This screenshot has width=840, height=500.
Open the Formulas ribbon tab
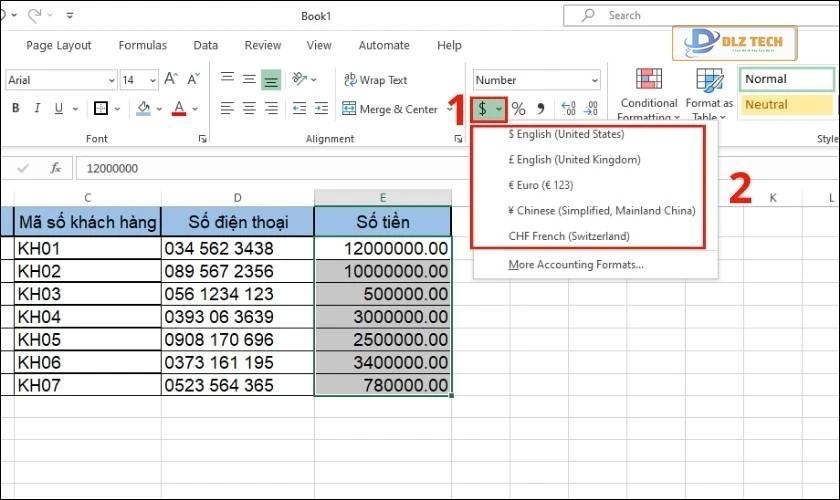click(x=142, y=45)
